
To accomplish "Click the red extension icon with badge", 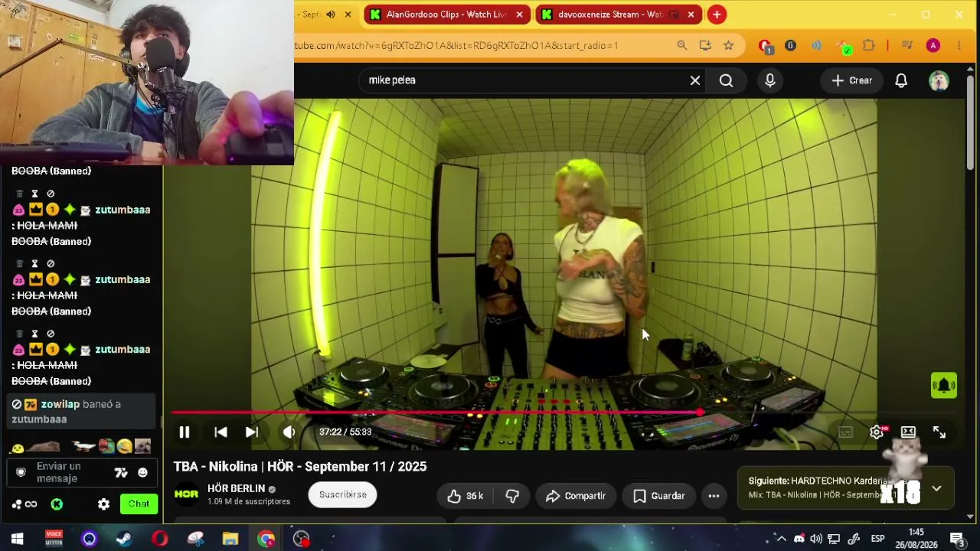I will [765, 47].
